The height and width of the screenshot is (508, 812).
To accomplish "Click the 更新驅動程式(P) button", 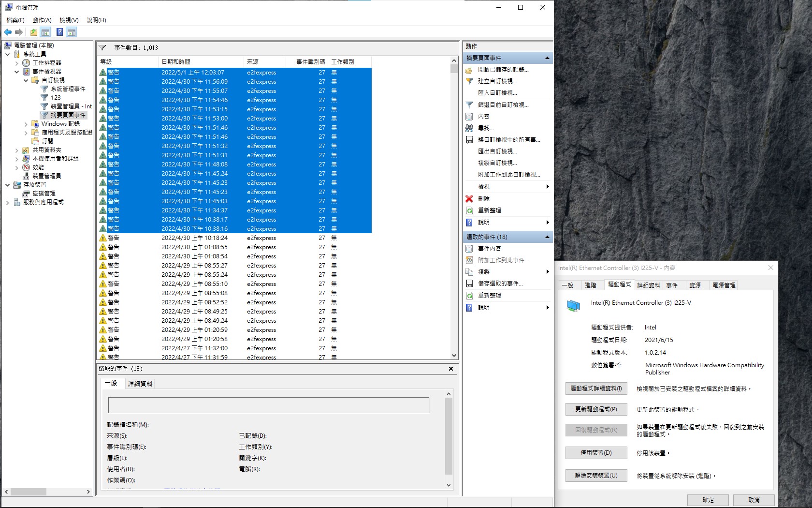I will [x=596, y=409].
